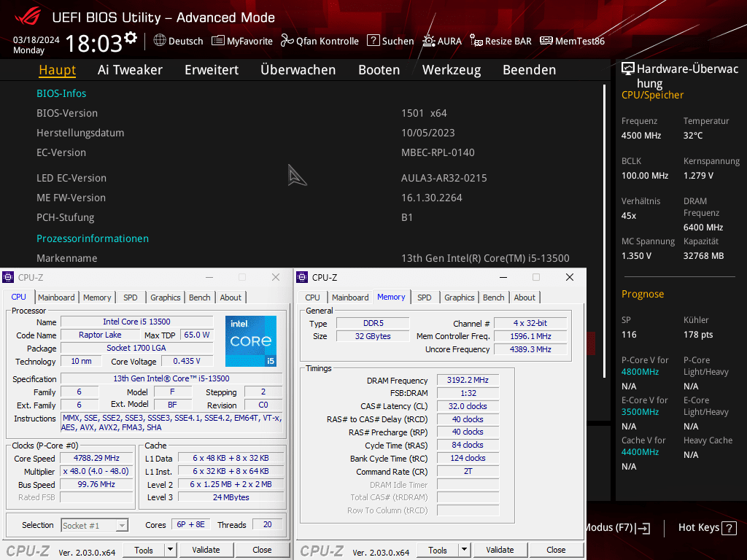Open Tools dropdown arrow in left CPU-Z
747x560 pixels.
point(170,550)
